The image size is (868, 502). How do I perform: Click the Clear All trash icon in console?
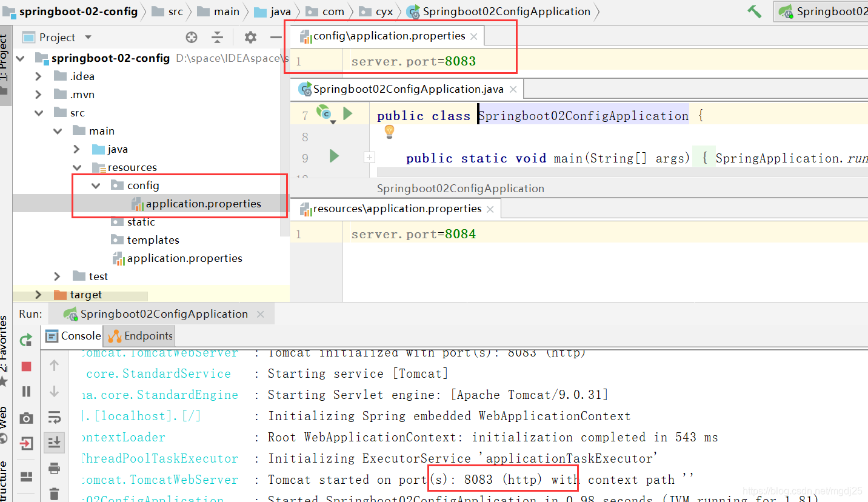click(54, 494)
